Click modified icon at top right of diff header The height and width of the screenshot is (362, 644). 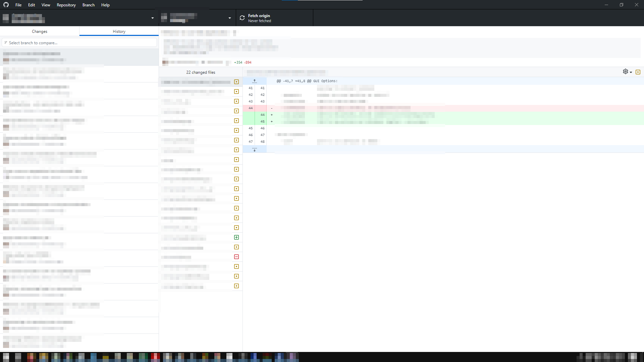pyautogui.click(x=638, y=72)
